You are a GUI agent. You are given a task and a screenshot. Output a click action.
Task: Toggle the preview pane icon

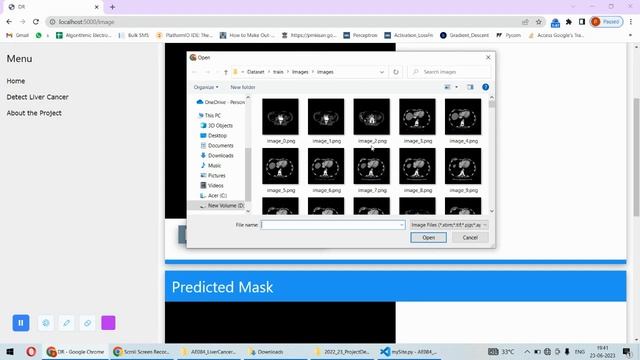[x=470, y=87]
